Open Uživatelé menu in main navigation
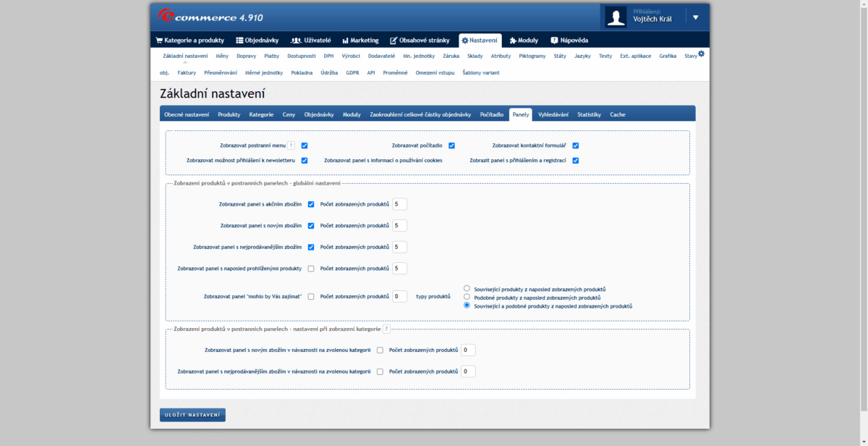The image size is (868, 446). point(311,41)
